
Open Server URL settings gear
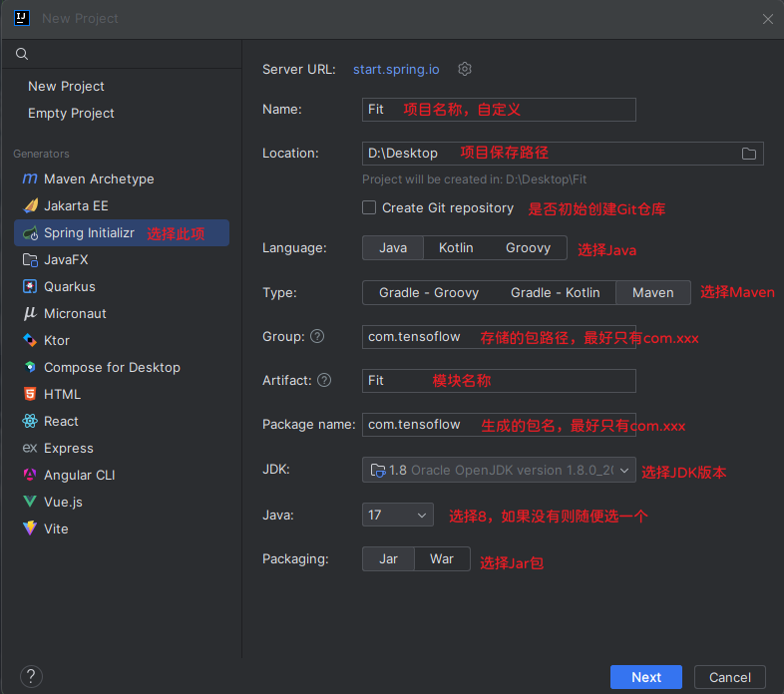(x=465, y=69)
